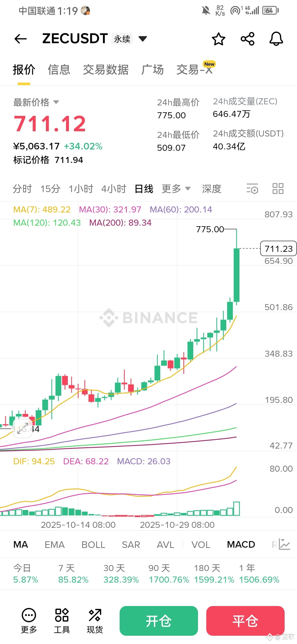The image size is (297, 644).
Task: Toggle the SAR indicator
Action: (131, 544)
